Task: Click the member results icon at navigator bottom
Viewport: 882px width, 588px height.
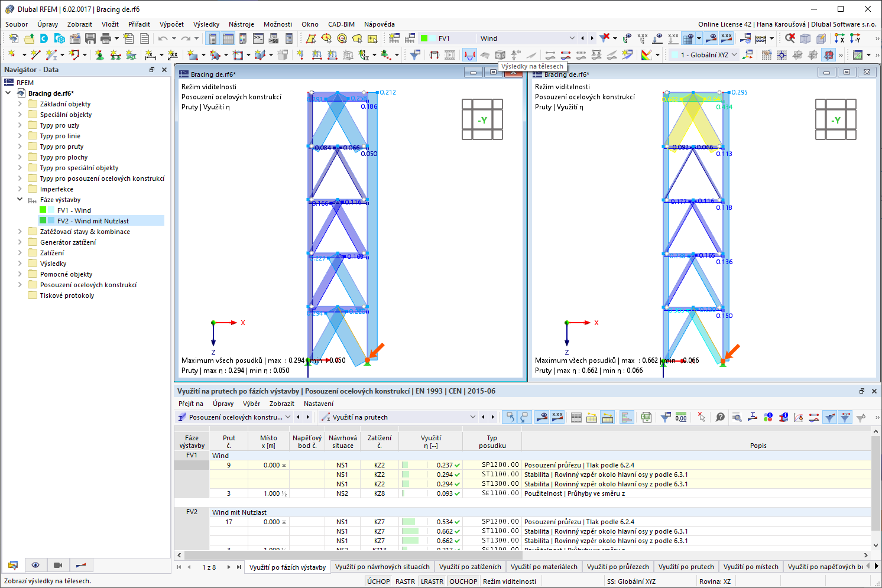Action: (81, 566)
